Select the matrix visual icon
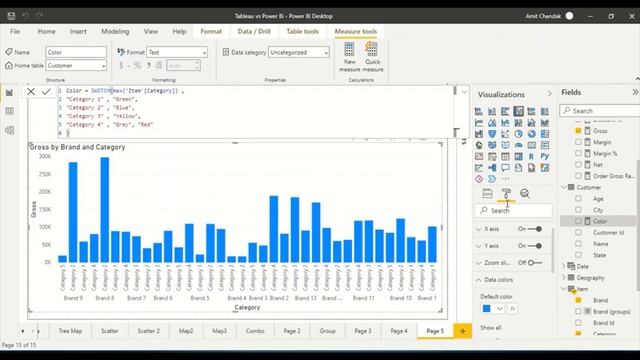Image resolution: width=640 pixels, height=360 pixels. click(x=518, y=156)
